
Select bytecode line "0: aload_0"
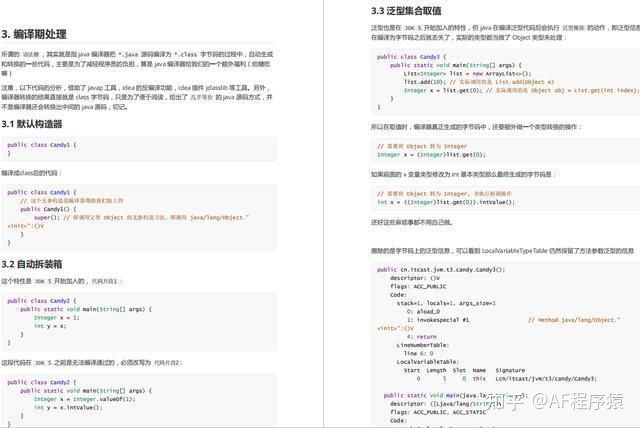click(423, 312)
